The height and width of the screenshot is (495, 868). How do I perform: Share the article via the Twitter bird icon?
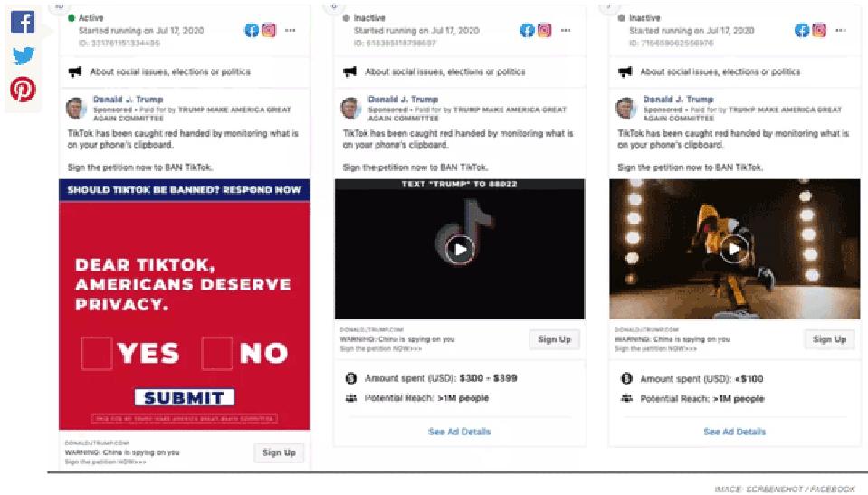(x=24, y=55)
